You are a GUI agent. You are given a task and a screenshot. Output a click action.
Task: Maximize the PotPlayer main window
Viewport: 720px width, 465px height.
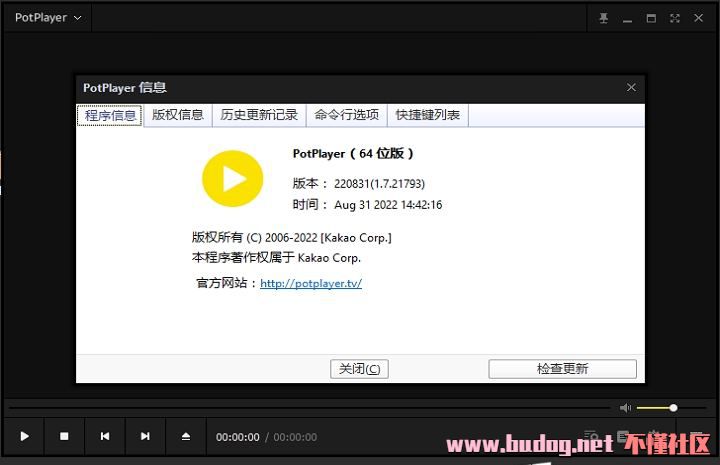651,18
